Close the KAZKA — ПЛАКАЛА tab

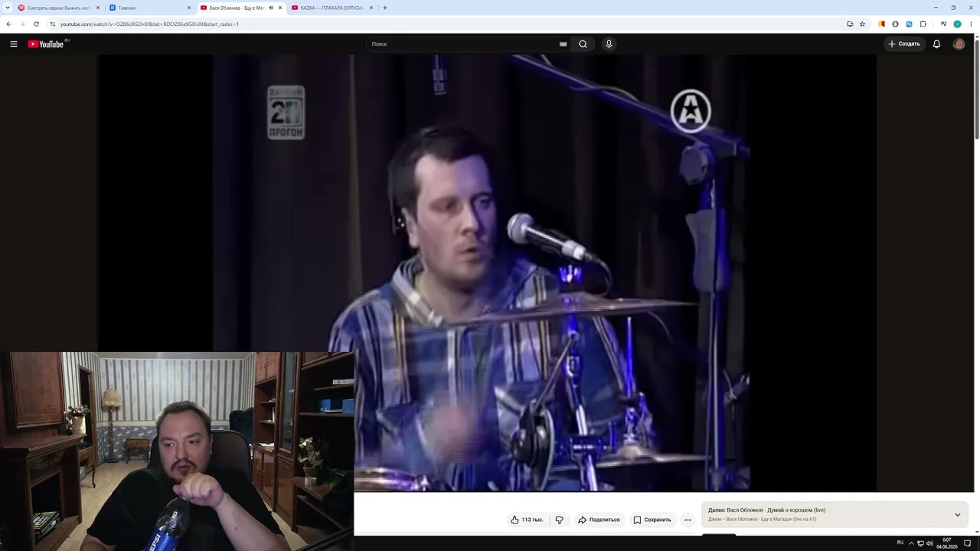coord(371,8)
